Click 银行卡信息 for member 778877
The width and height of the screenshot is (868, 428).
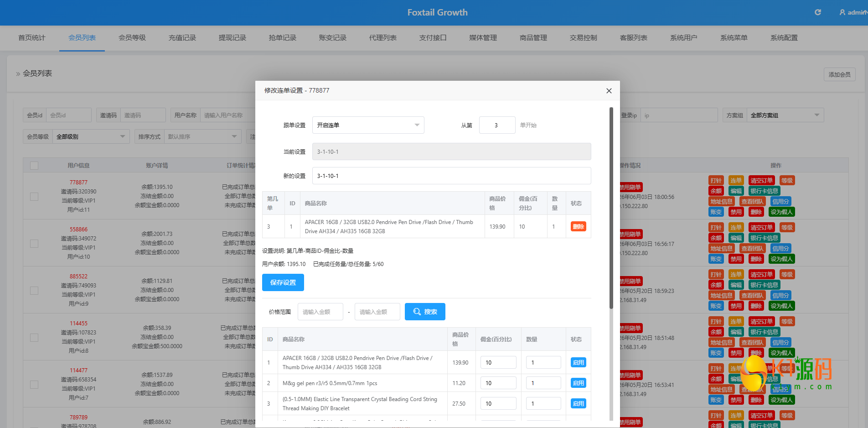point(765,191)
